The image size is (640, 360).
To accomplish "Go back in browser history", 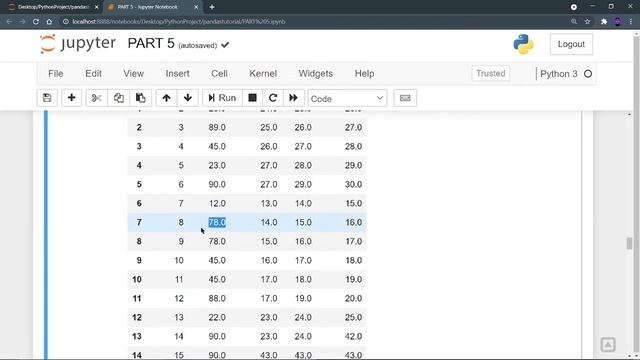I will (x=9, y=22).
